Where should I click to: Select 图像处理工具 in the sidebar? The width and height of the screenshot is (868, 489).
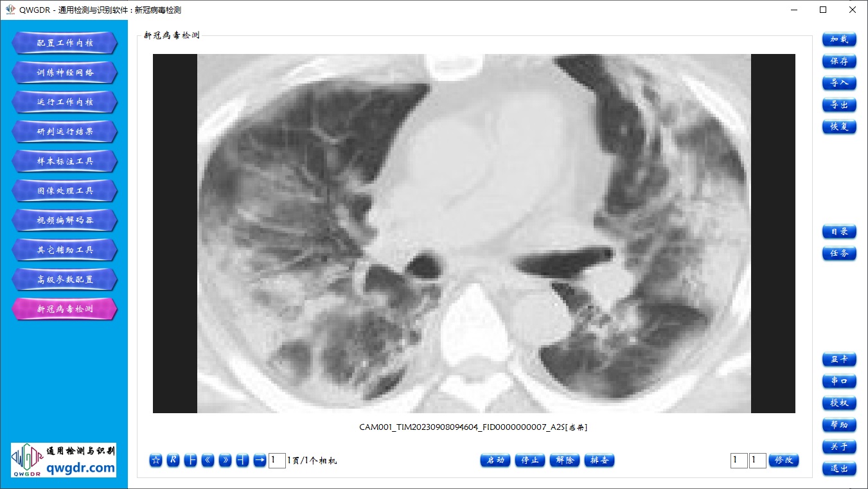click(x=64, y=191)
